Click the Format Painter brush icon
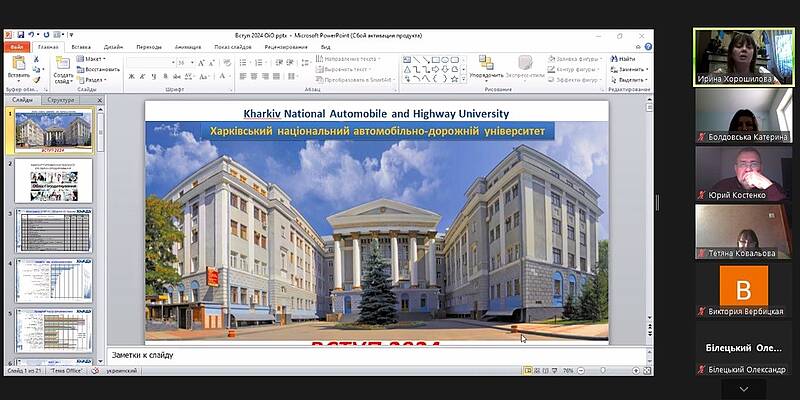The height and width of the screenshot is (400, 800). pos(36,80)
